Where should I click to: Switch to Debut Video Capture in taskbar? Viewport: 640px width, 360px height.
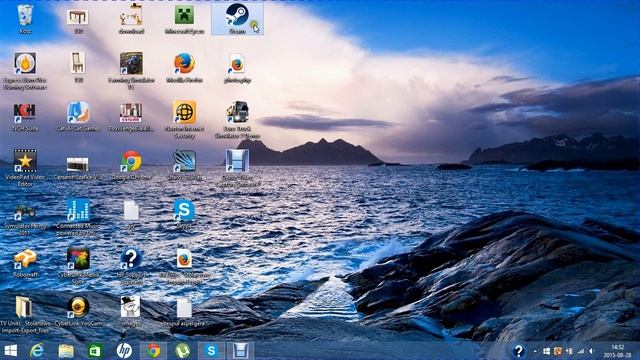[241, 351]
